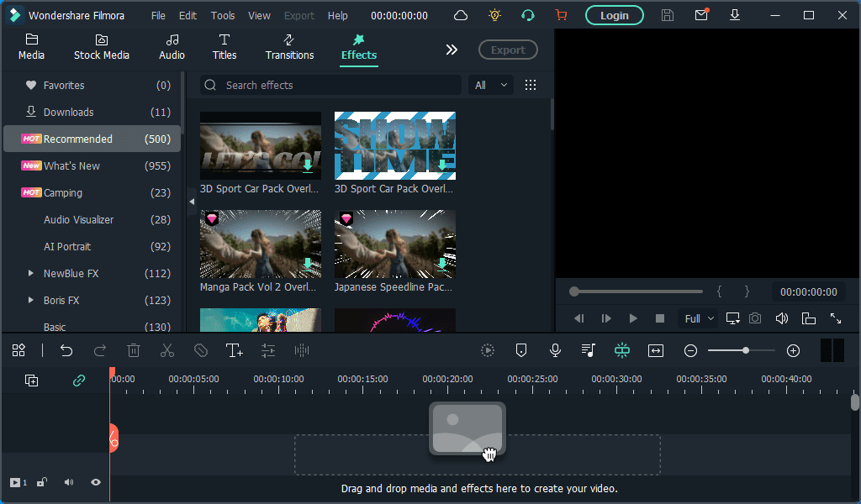The image size is (861, 504).
Task: Open the preview display settings monitor icon
Action: click(732, 318)
